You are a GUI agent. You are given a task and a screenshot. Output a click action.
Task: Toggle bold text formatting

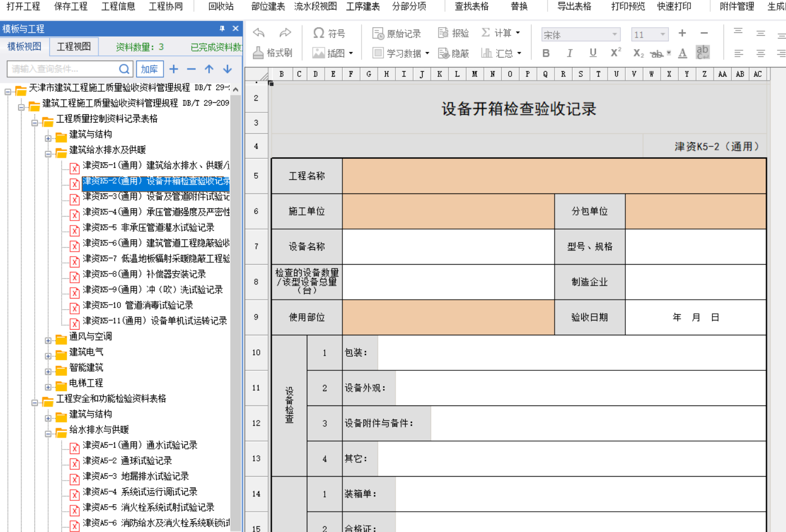(546, 53)
